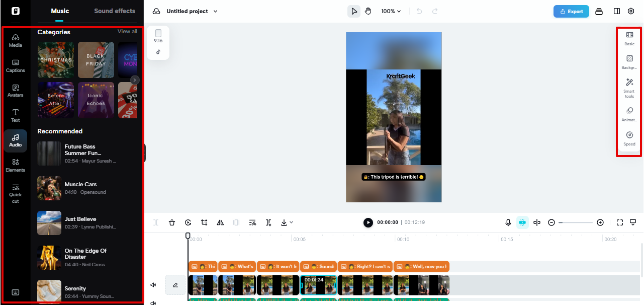Open the Elements panel
The width and height of the screenshot is (644, 305).
[15, 165]
